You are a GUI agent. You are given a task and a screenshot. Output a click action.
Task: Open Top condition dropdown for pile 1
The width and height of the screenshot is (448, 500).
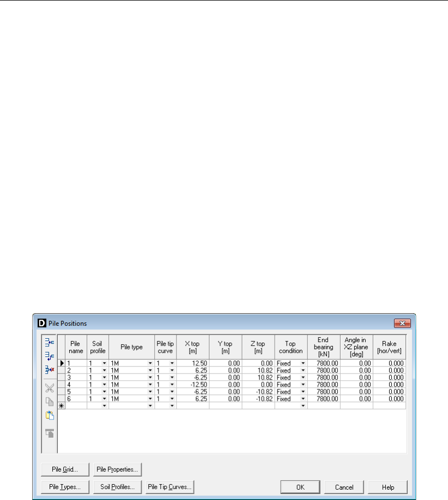(303, 363)
